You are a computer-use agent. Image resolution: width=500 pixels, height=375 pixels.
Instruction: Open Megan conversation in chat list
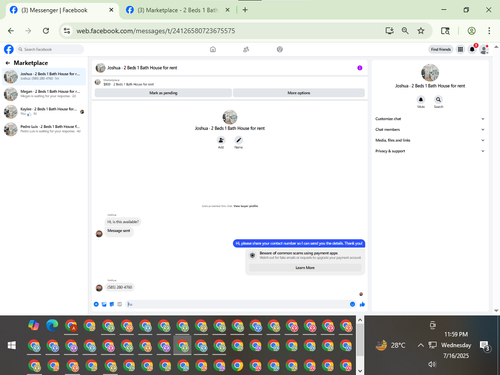click(44, 94)
